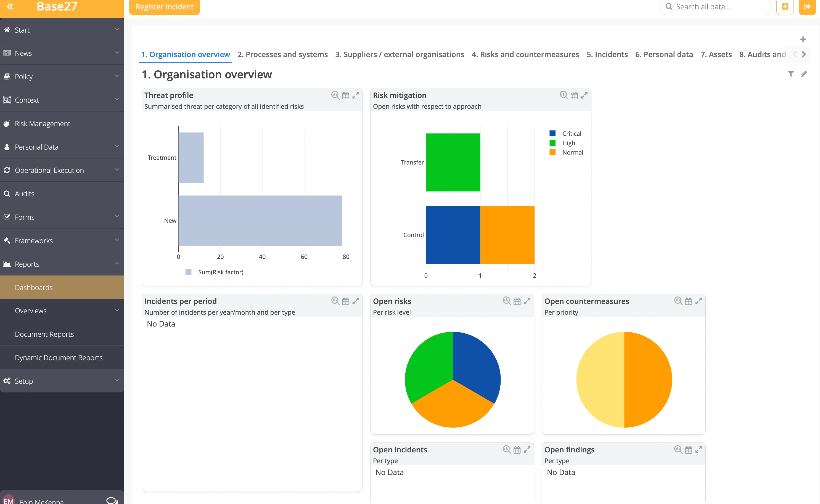The width and height of the screenshot is (820, 504).
Task: Open the Personal data tab
Action: click(x=664, y=54)
